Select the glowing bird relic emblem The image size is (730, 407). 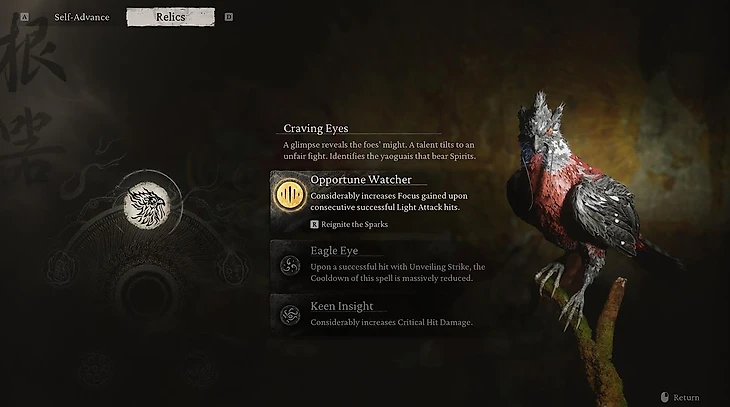click(x=147, y=205)
